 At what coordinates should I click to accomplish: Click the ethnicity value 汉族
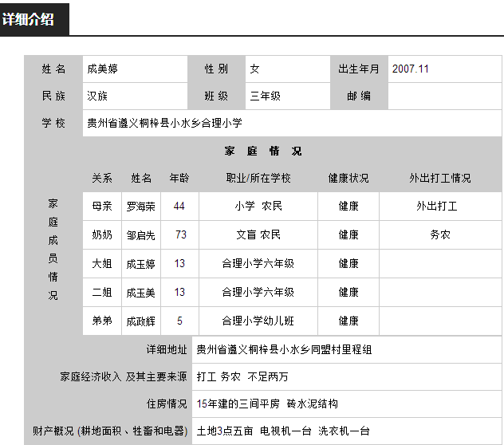(x=97, y=96)
